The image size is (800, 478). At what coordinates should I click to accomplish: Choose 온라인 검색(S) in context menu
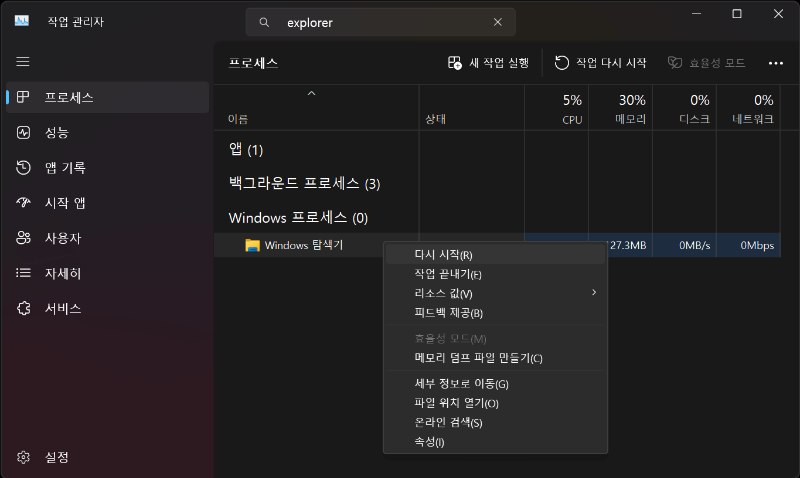tap(495, 422)
